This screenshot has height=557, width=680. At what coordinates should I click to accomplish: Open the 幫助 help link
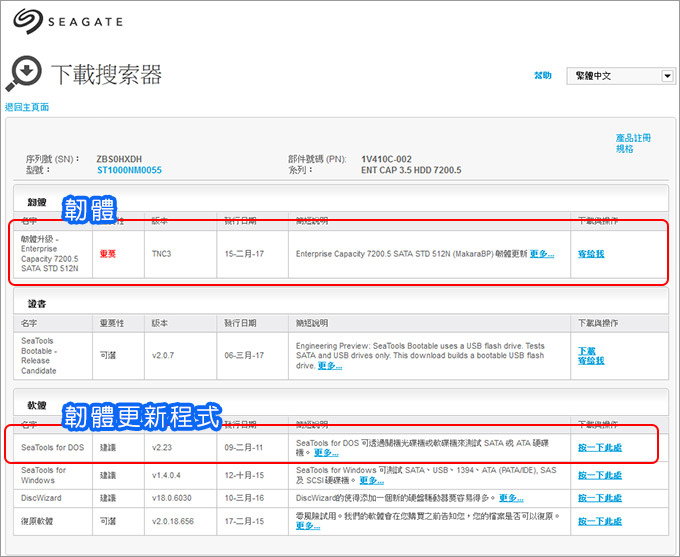543,75
